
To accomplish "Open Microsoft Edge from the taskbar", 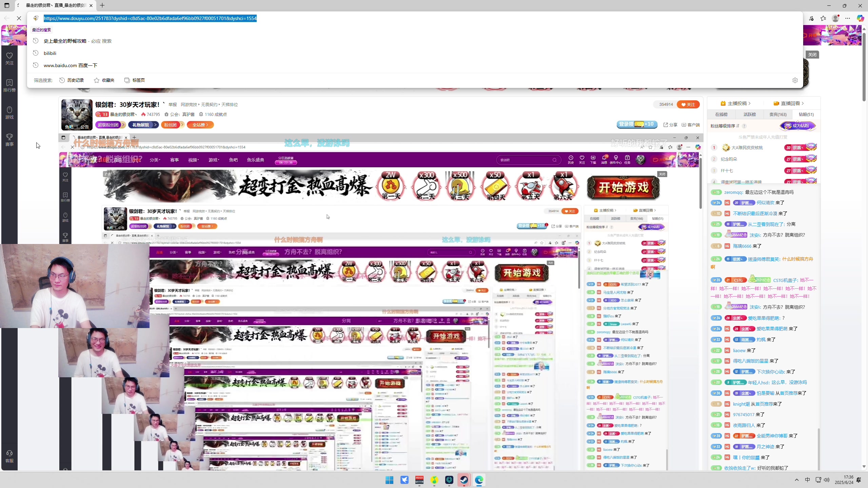I will pyautogui.click(x=479, y=480).
